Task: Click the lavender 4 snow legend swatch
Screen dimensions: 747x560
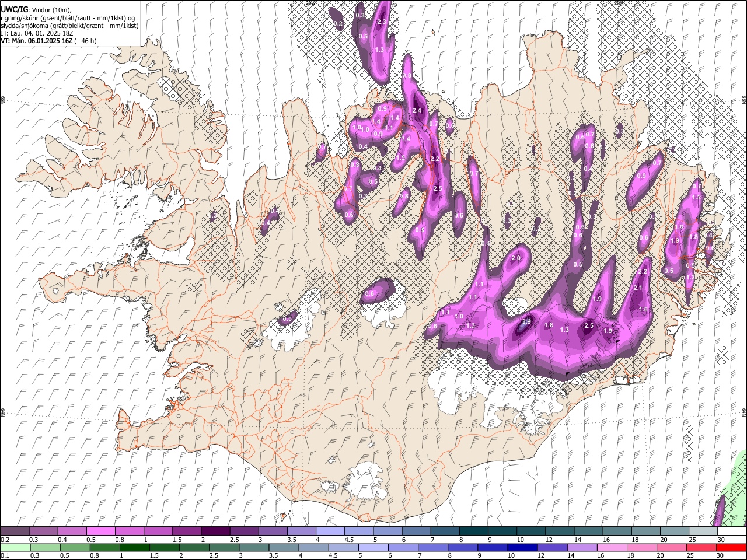Action: pyautogui.click(x=330, y=531)
